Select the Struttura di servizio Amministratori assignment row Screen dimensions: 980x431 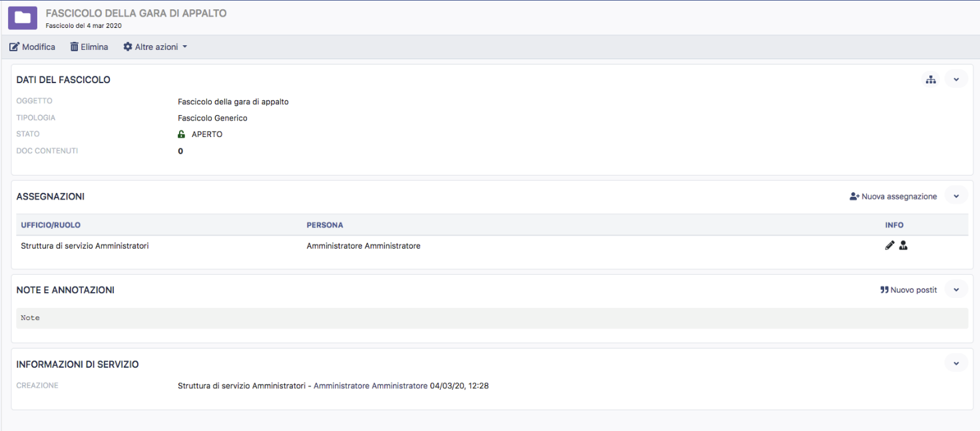point(85,246)
